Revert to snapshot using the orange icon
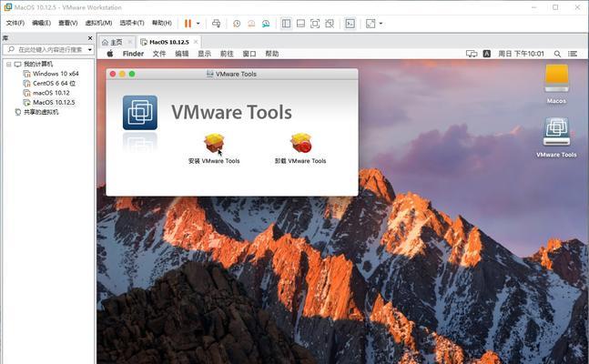This screenshot has height=364, width=589. [x=251, y=24]
